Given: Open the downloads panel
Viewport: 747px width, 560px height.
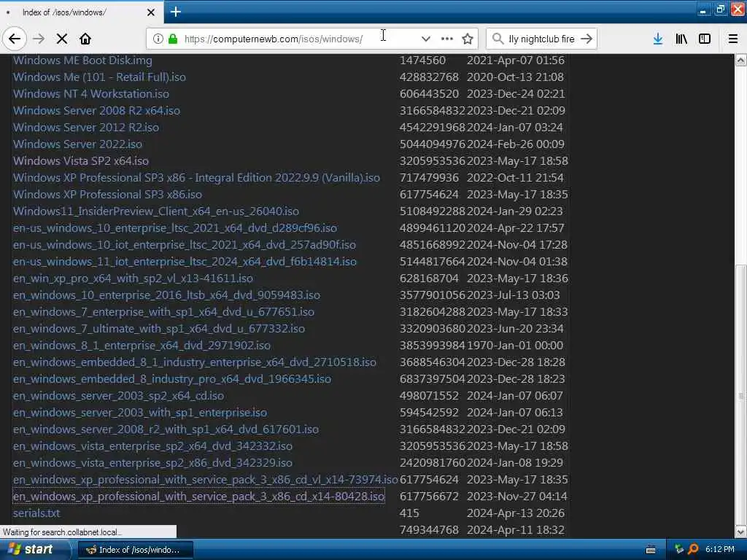Looking at the screenshot, I should 658,39.
